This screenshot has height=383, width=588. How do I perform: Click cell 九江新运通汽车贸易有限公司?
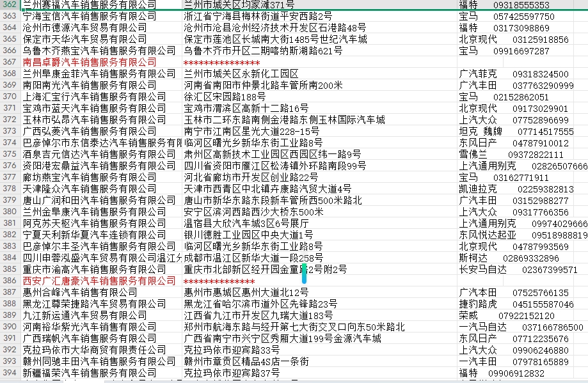[84, 316]
